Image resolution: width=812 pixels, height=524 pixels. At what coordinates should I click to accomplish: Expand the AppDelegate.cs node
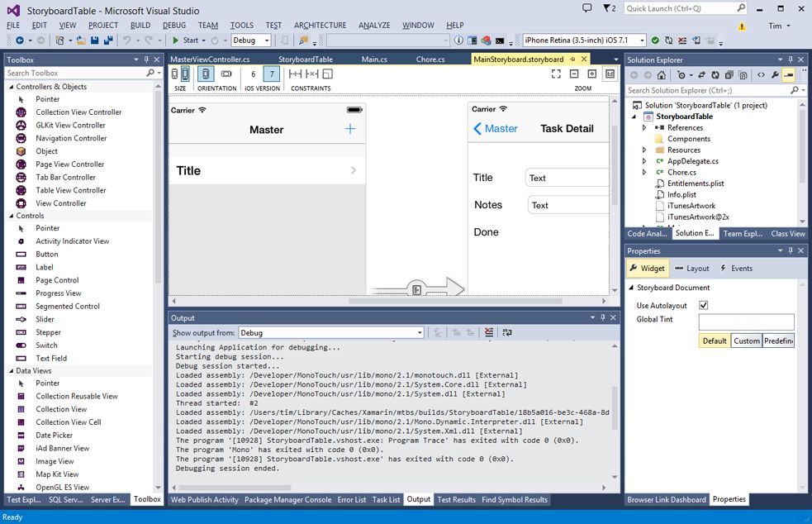[x=644, y=161]
